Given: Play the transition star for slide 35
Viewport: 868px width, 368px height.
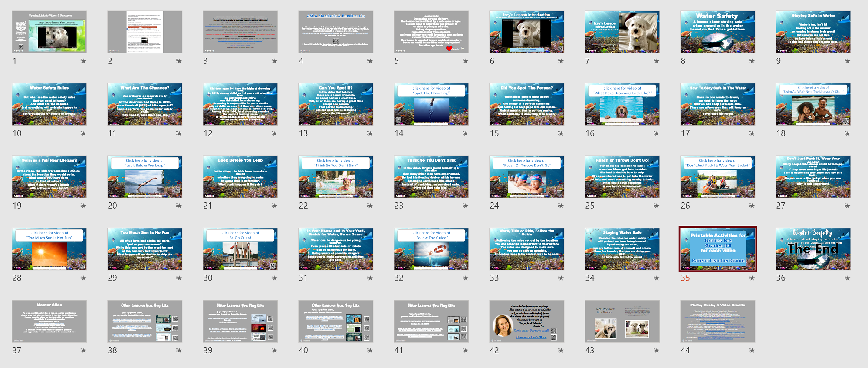Looking at the screenshot, I should pyautogui.click(x=752, y=278).
